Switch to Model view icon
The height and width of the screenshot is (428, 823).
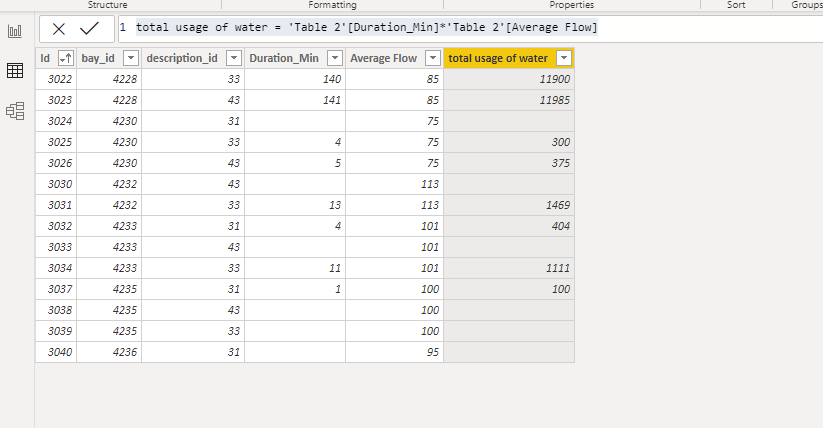point(15,111)
